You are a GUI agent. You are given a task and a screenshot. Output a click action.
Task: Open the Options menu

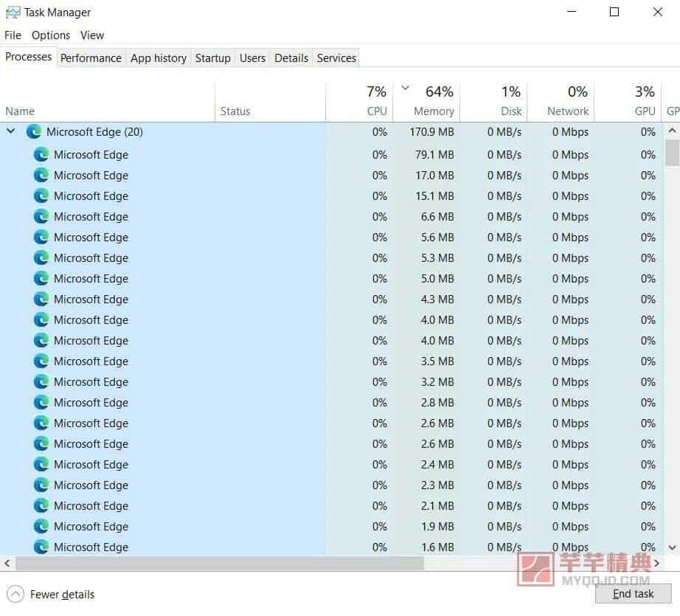(x=51, y=35)
